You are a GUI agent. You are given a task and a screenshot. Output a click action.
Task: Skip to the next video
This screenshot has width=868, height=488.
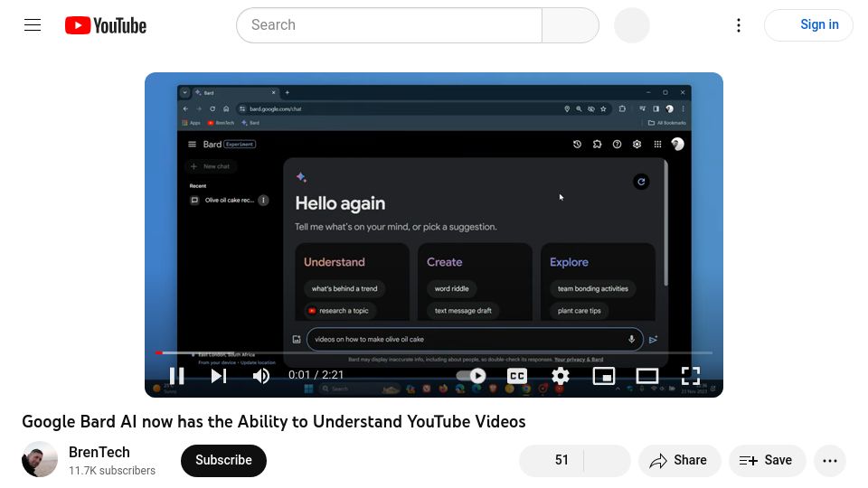tap(219, 376)
